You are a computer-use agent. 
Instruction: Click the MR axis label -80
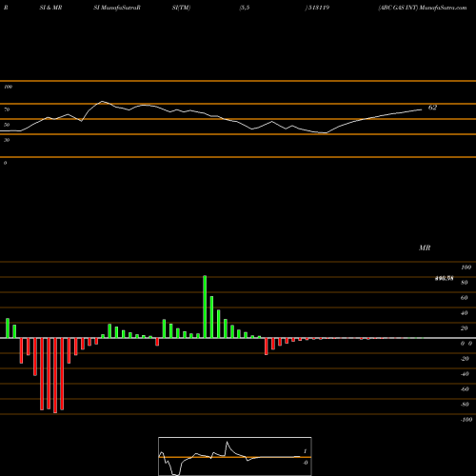(465, 405)
